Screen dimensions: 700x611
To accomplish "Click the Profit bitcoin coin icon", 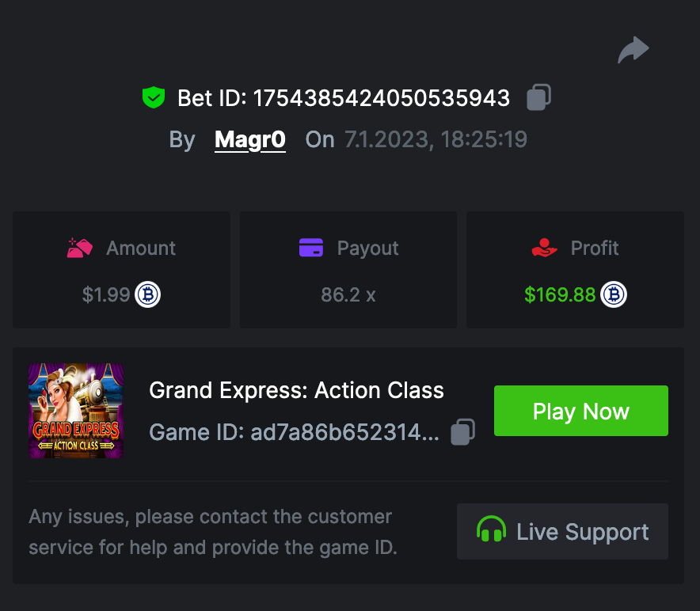I will coord(613,295).
